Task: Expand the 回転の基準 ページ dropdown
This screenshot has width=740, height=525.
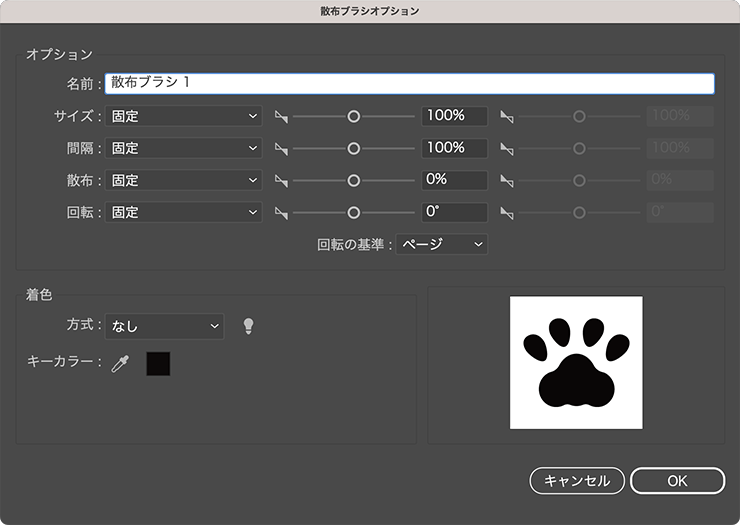Action: (441, 243)
